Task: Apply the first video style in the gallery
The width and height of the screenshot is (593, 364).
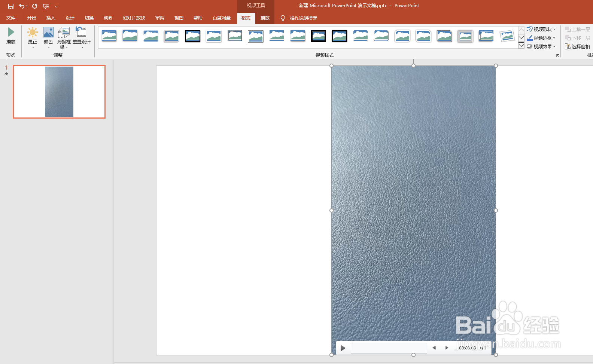Action: coord(109,36)
